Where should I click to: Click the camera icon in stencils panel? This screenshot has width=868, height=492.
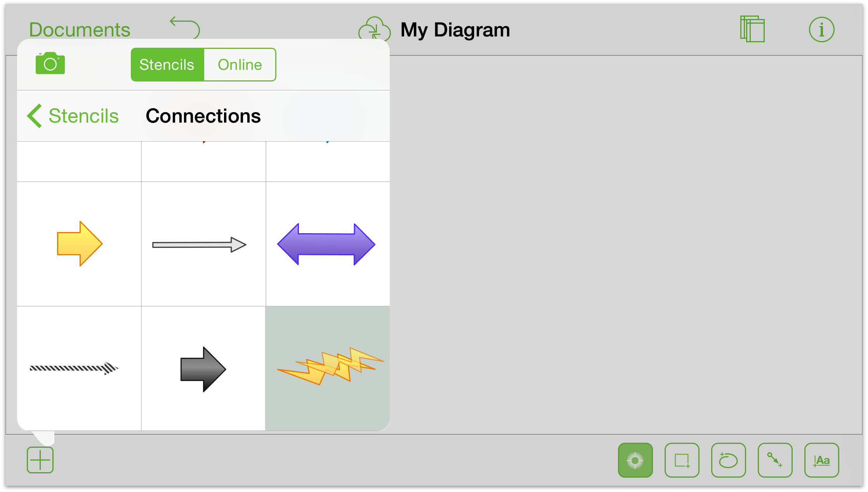[50, 64]
